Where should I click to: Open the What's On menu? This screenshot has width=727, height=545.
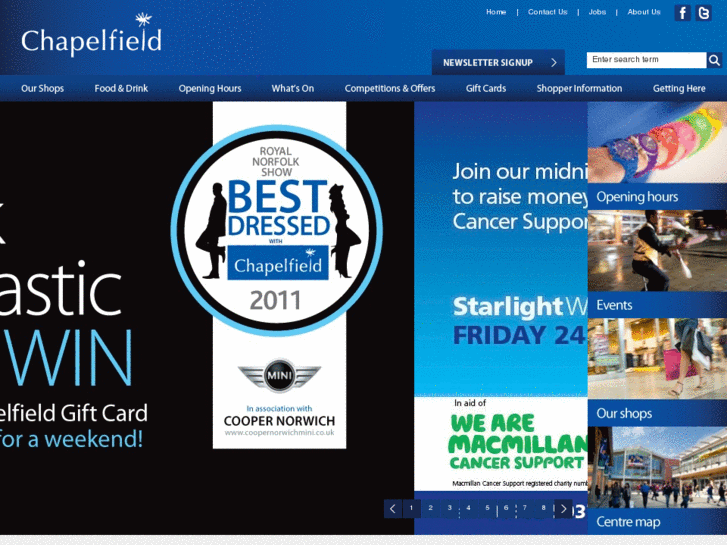point(293,89)
